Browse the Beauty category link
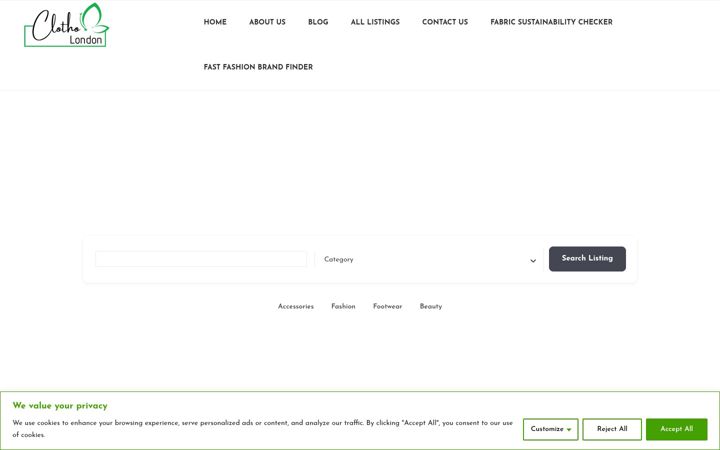 point(431,306)
